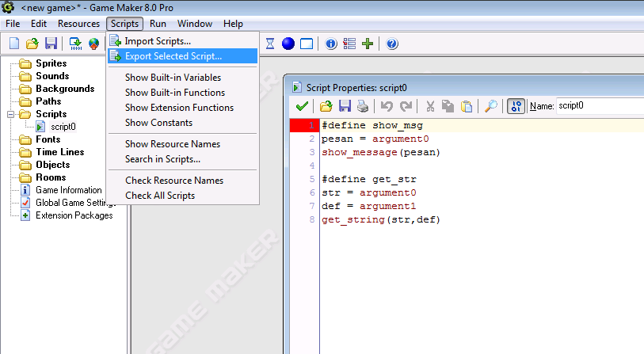Close the open Scripts menu
Screen dimensions: 644x354
pos(124,24)
